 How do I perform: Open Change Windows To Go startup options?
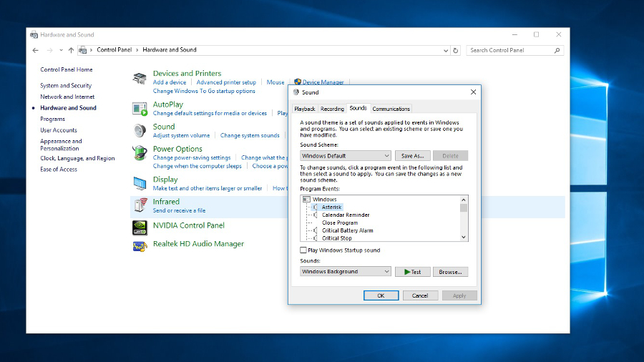click(x=204, y=91)
